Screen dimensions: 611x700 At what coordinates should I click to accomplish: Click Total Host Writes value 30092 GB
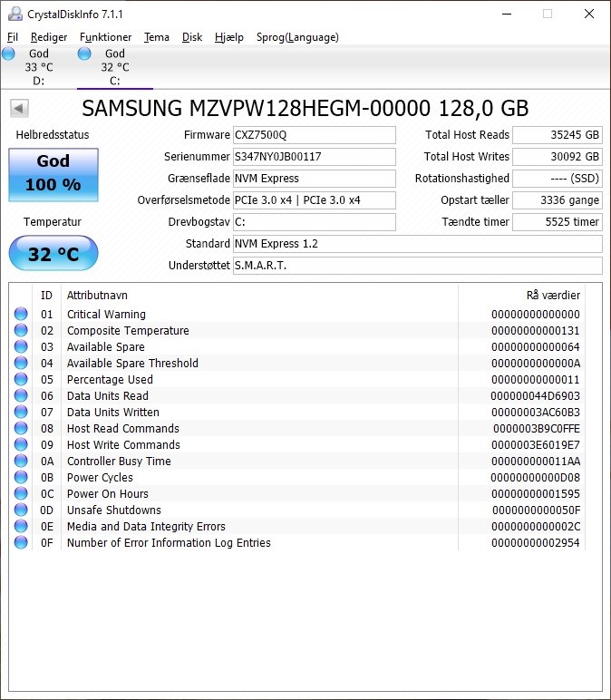(558, 157)
